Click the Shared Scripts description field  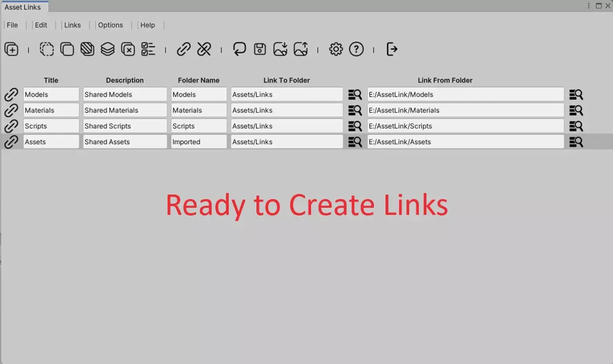125,126
